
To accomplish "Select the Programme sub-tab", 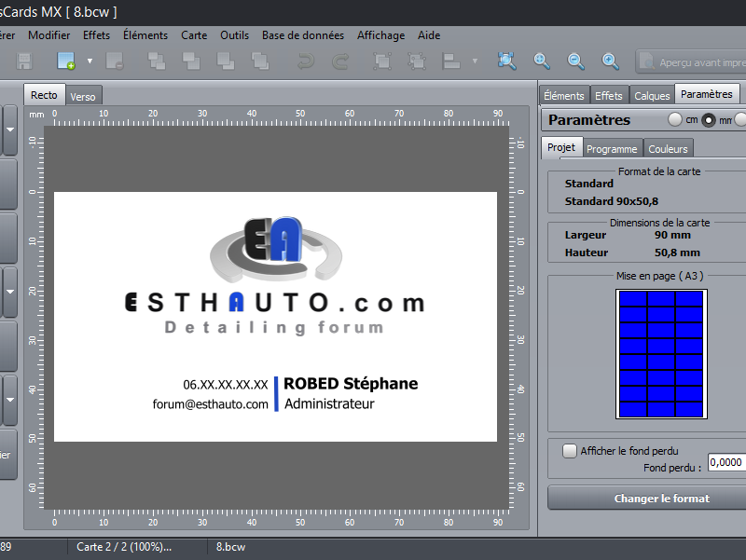I will point(612,149).
